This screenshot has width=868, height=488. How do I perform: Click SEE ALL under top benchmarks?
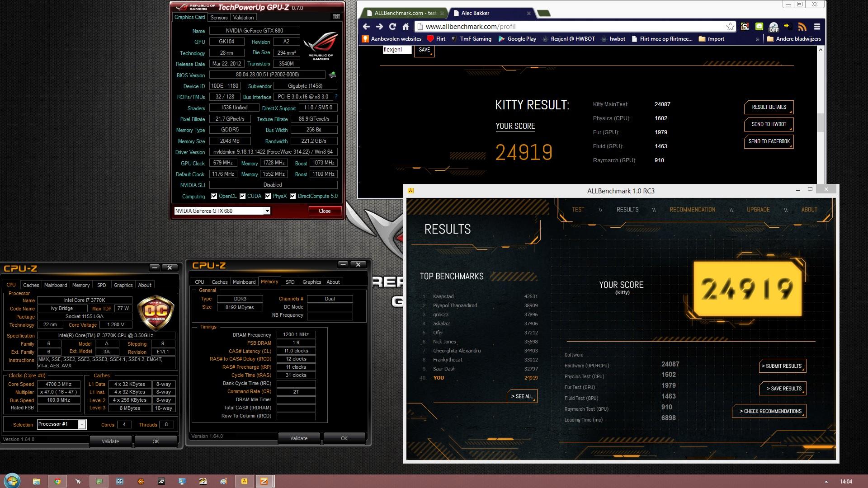522,396
